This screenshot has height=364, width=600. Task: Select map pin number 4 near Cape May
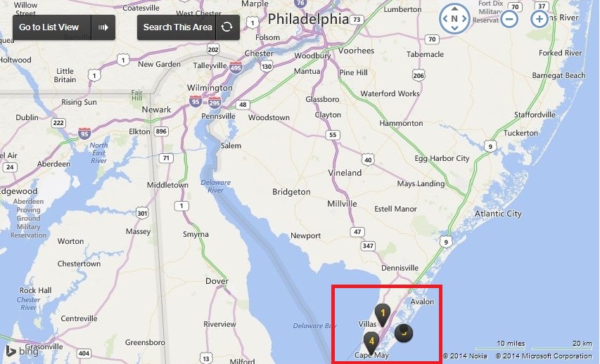pyautogui.click(x=371, y=343)
